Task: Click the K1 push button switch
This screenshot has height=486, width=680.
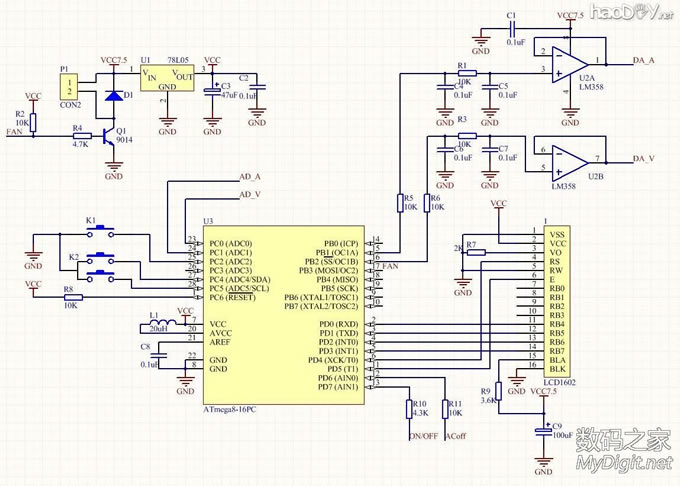Action: 99,231
